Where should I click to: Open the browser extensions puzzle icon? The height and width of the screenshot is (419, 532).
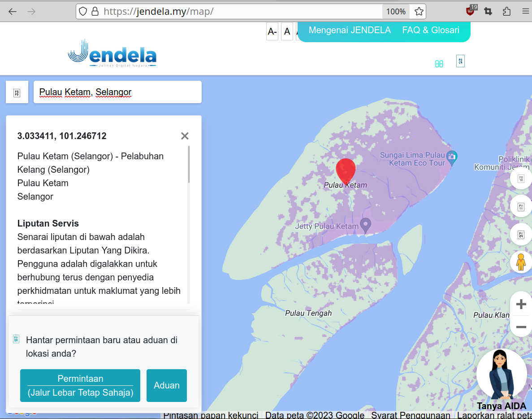(506, 12)
